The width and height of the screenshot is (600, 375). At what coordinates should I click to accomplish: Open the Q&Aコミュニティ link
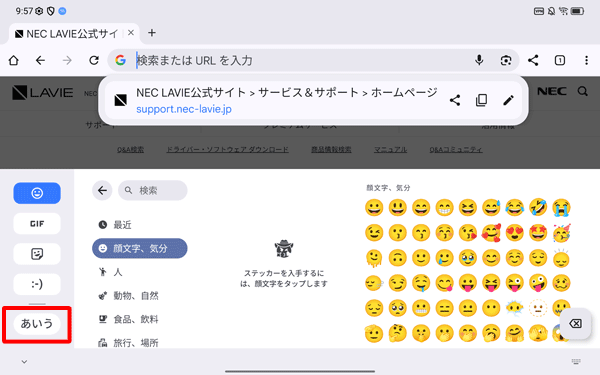[x=456, y=150]
